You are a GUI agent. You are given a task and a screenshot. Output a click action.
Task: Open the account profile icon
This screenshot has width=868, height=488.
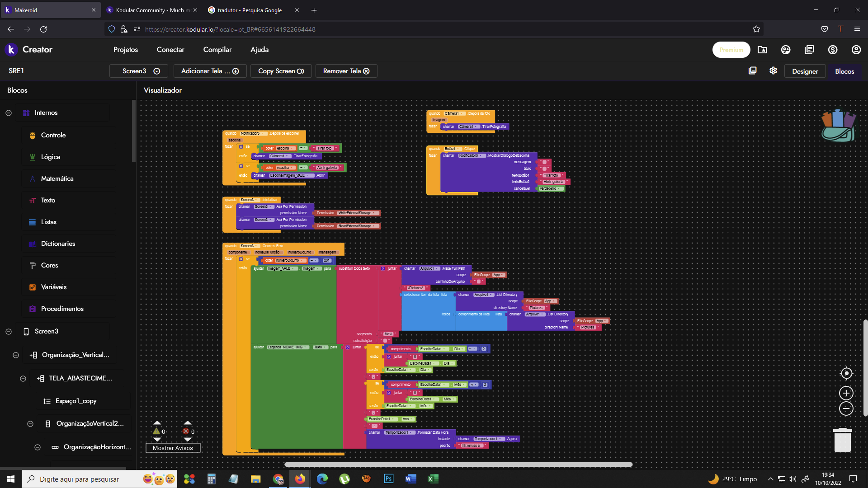[856, 50]
